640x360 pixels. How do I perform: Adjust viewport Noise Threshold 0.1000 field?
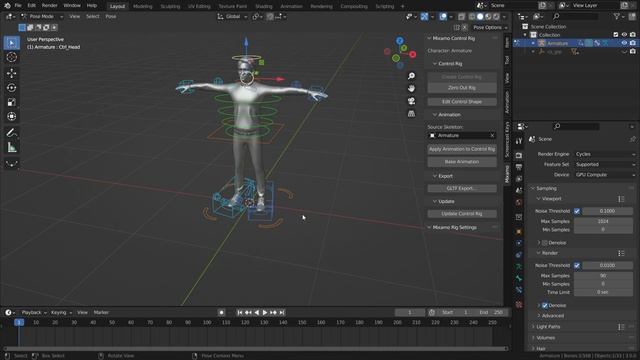point(607,211)
